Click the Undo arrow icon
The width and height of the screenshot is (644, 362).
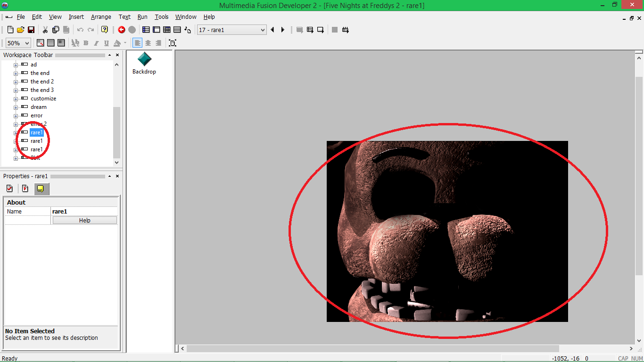pos(80,30)
